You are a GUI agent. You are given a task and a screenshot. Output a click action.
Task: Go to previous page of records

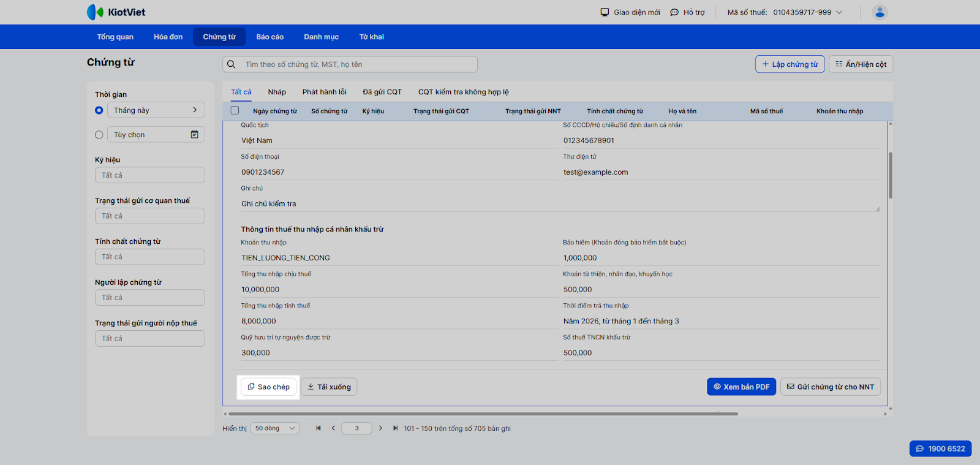(333, 428)
